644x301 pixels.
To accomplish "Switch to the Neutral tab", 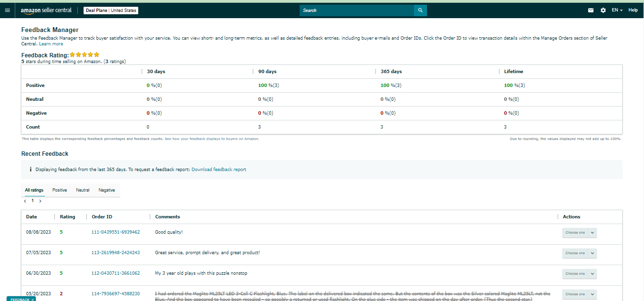I will [83, 190].
